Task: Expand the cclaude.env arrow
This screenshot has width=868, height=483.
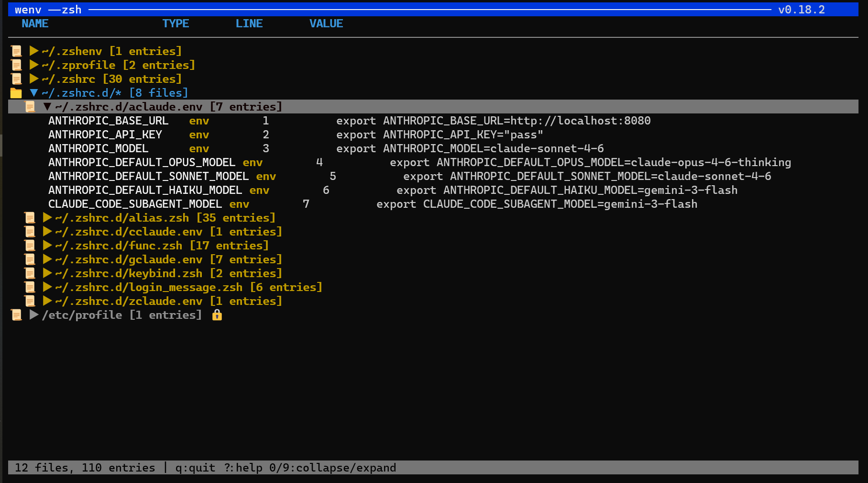Action: click(47, 231)
